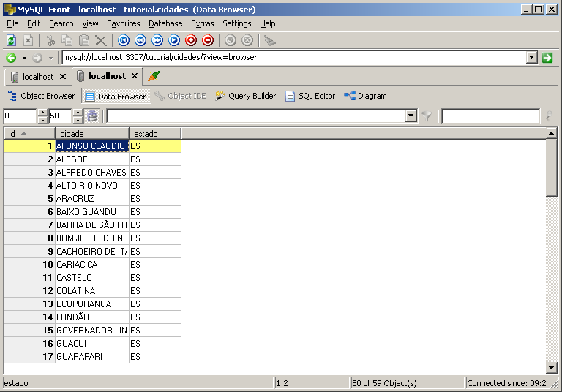Open the Edit menu
The width and height of the screenshot is (562, 392).
pyautogui.click(x=34, y=23)
